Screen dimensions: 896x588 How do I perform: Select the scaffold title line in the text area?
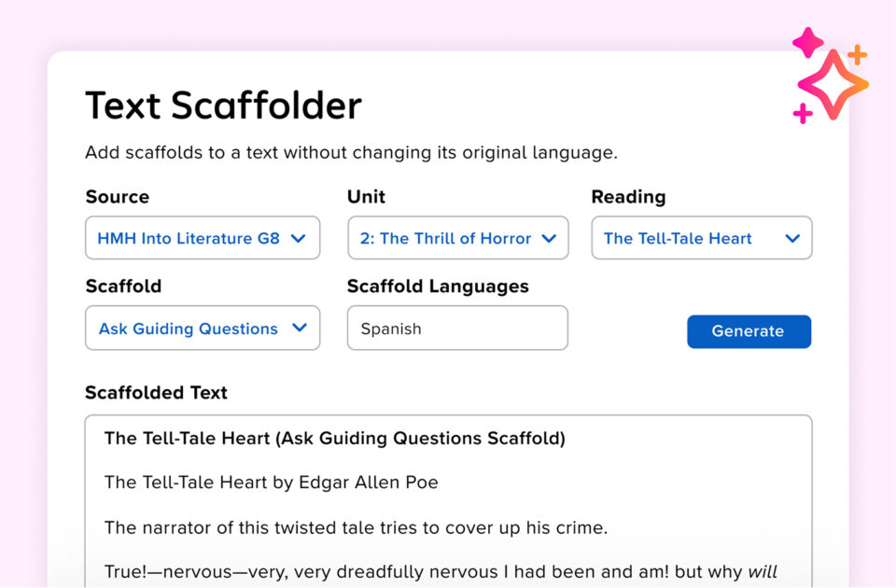[334, 438]
